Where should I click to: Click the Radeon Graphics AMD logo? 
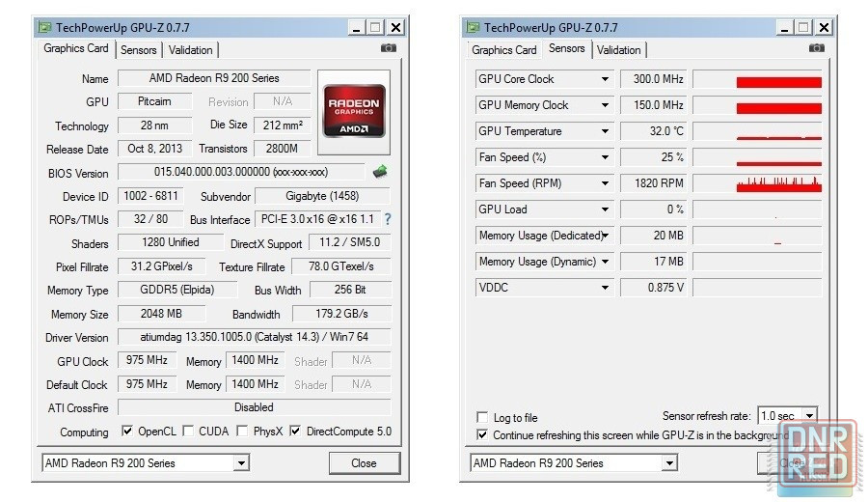point(353,103)
